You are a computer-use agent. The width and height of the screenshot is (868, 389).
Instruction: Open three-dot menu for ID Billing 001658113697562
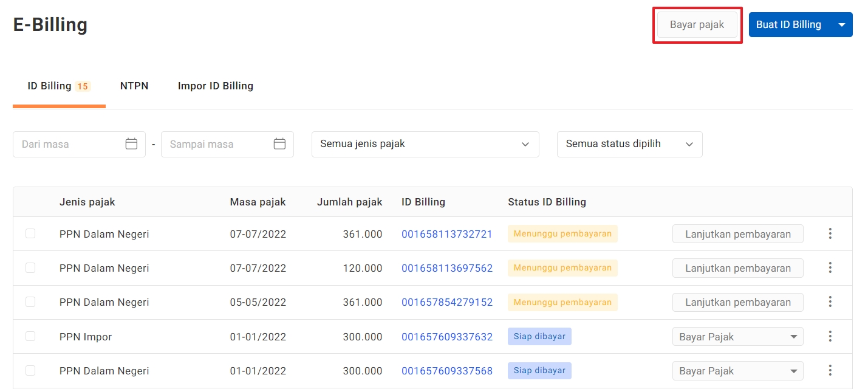[830, 268]
